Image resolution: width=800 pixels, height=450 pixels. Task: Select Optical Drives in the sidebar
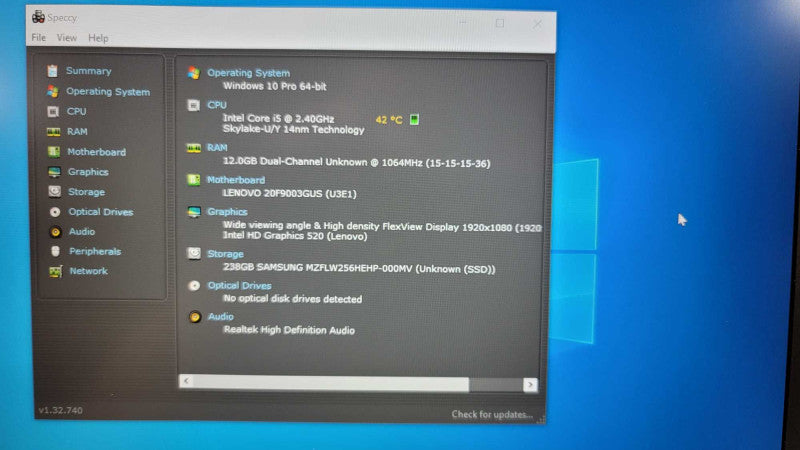point(101,212)
